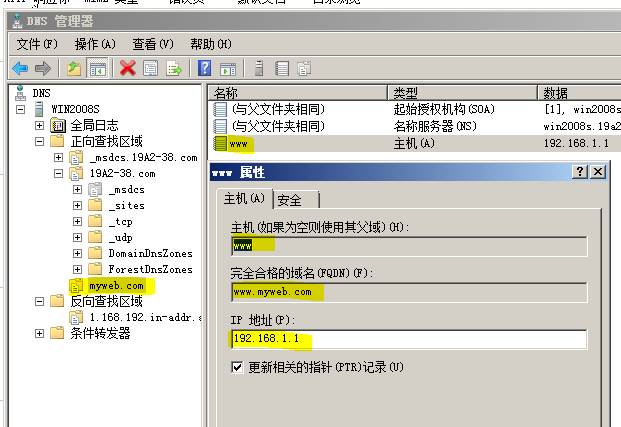
Task: Click the DNS 管理器 title bar icon
Action: [x=17, y=21]
